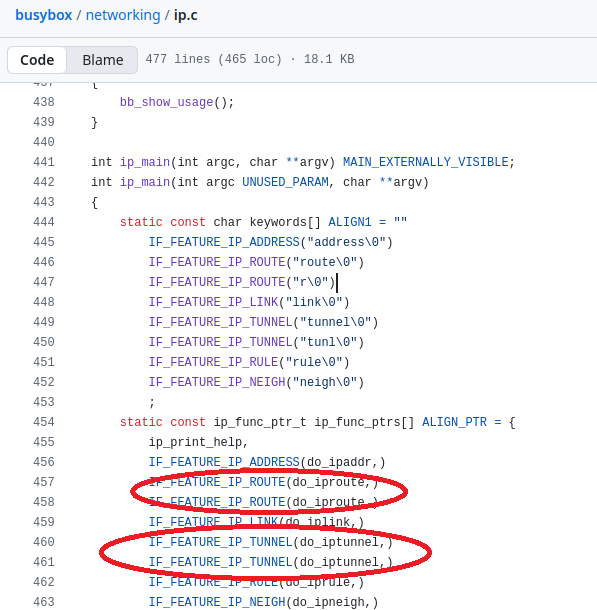Click the keywords[] variable name on line 444
The width and height of the screenshot is (597, 610).
(285, 222)
